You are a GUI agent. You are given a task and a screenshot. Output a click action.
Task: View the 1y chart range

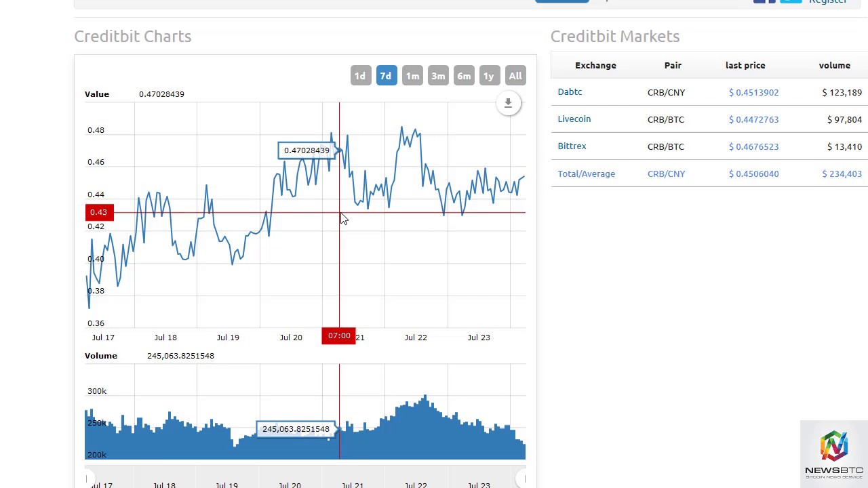488,76
